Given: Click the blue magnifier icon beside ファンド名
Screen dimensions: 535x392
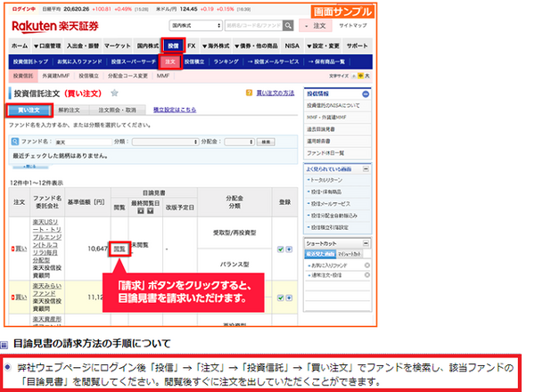Looking at the screenshot, I should click(x=15, y=141).
